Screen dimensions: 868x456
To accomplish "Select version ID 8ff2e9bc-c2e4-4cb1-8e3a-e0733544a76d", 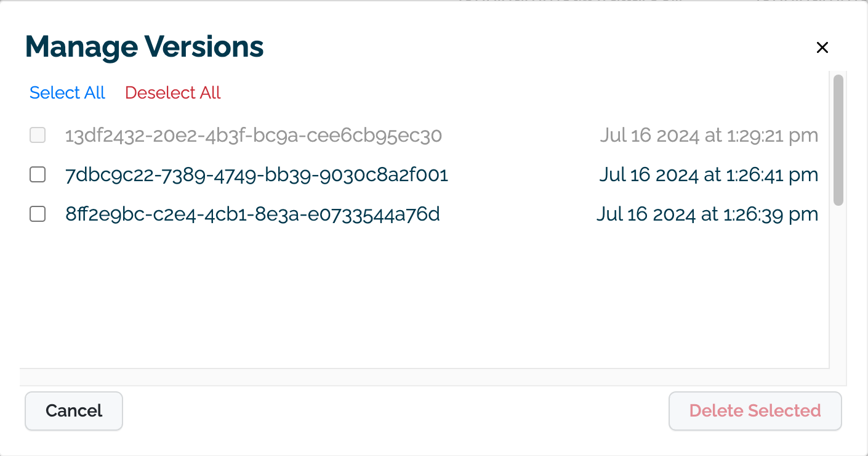I will click(x=252, y=214).
